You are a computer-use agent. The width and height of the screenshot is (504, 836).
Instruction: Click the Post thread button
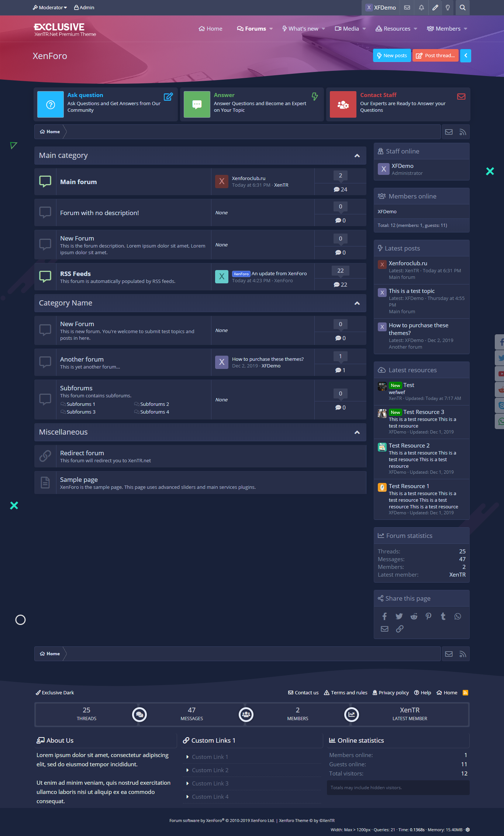[435, 56]
